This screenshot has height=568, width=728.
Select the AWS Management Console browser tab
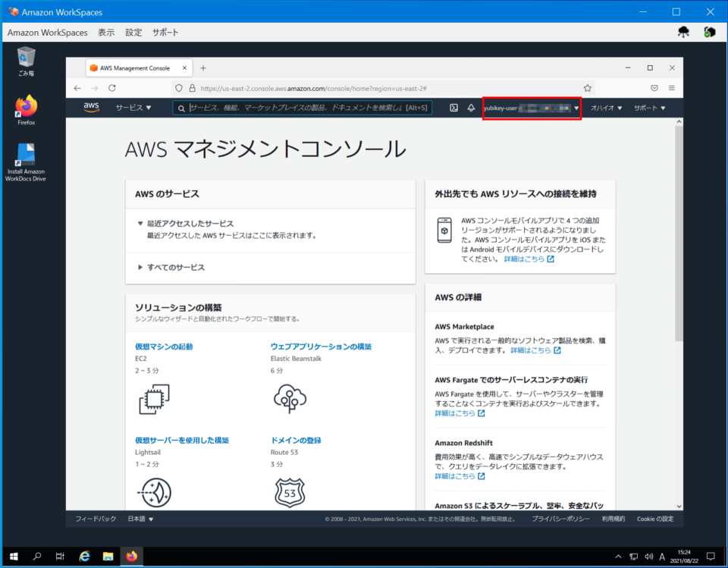(133, 67)
